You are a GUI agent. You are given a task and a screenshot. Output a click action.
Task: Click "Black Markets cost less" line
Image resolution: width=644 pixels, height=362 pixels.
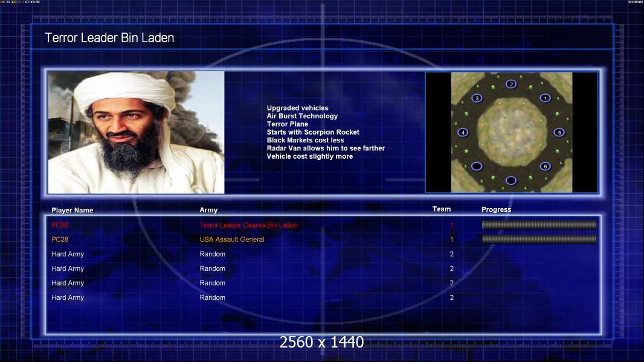[306, 140]
